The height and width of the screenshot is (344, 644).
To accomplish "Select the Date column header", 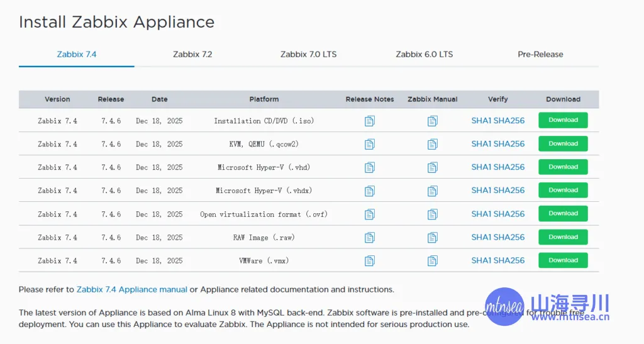I will [159, 99].
